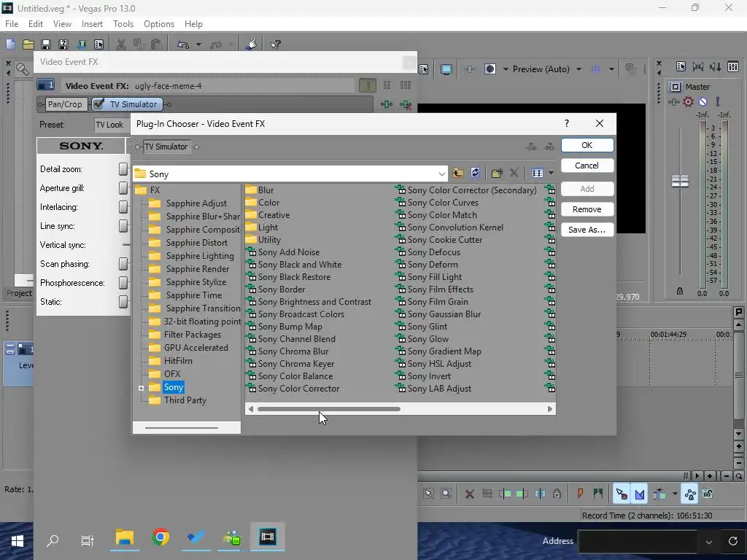Image resolution: width=747 pixels, height=560 pixels.
Task: Toggle the Master Solo exclamation icon
Action: pyautogui.click(x=718, y=101)
